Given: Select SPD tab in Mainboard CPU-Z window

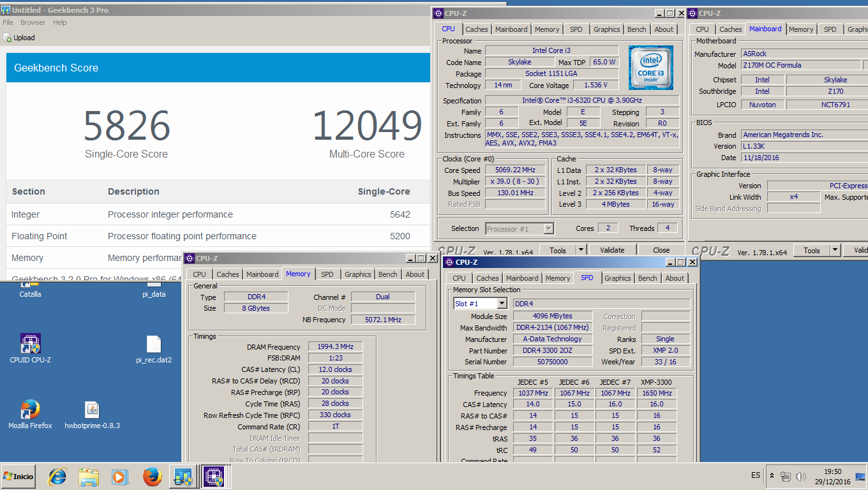Looking at the screenshot, I should [x=830, y=29].
